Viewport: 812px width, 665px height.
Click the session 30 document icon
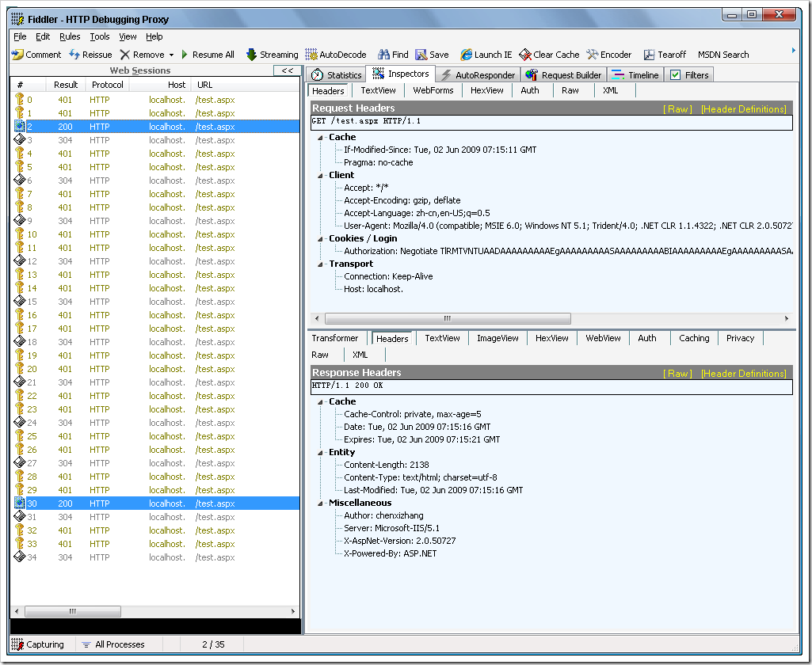click(19, 503)
